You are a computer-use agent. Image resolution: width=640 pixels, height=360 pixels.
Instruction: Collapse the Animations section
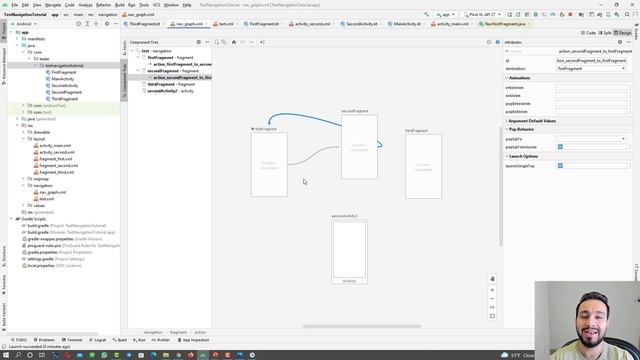click(x=507, y=78)
